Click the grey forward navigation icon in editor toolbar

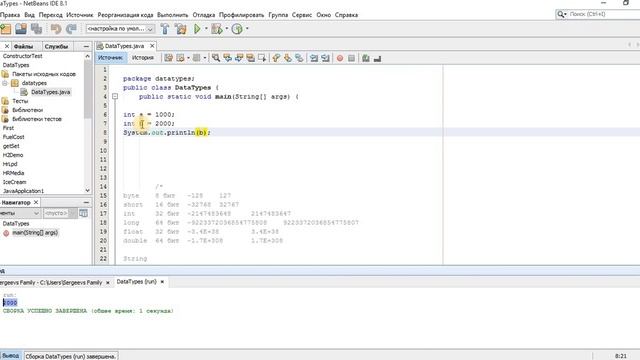(x=196, y=58)
